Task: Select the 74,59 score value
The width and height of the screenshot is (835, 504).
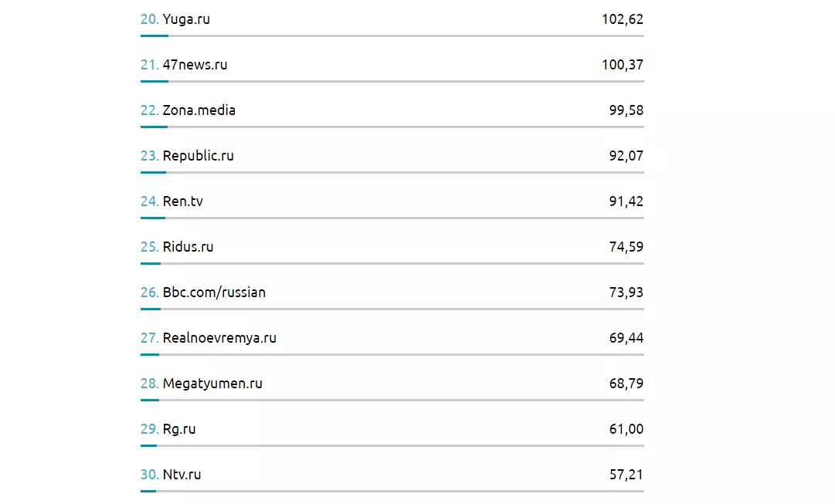Action: pyautogui.click(x=626, y=247)
